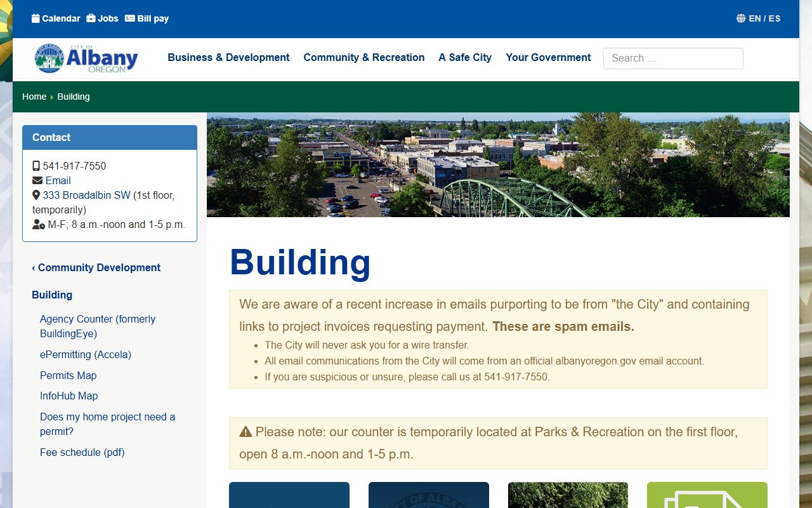Click the Building page heading
The image size is (812, 508).
[x=300, y=262]
